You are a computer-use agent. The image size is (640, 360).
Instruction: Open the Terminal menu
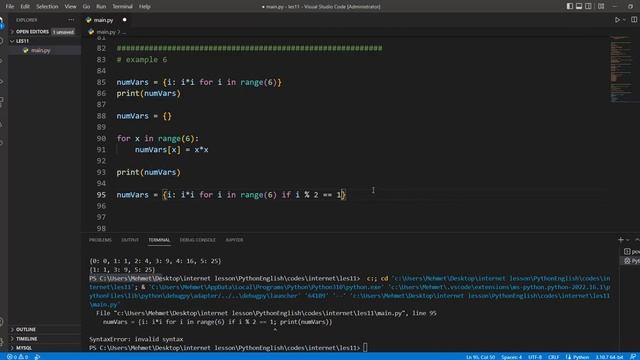pyautogui.click(x=122, y=7)
